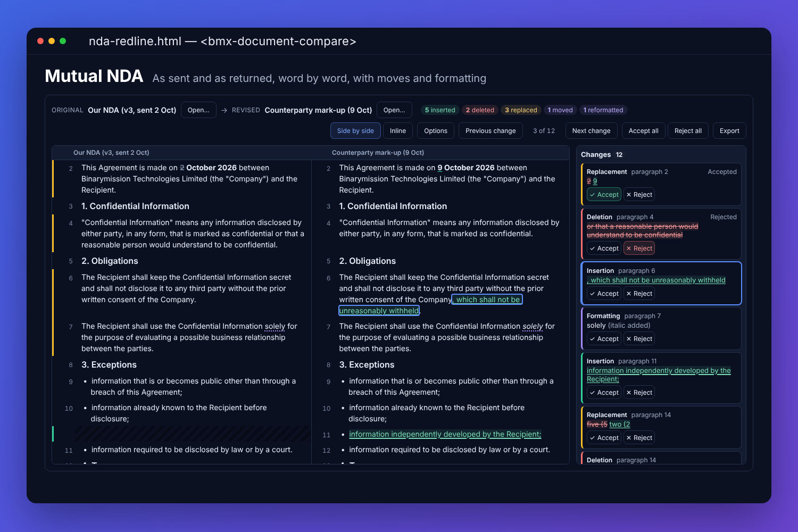The image size is (798, 532).
Task: Click the '3 of 12' change counter
Action: point(544,131)
